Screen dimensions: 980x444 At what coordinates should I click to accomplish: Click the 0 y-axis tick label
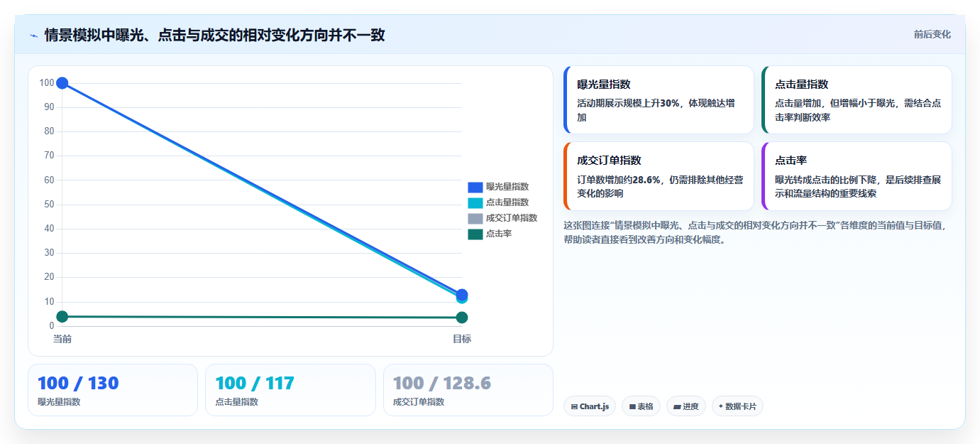[52, 326]
